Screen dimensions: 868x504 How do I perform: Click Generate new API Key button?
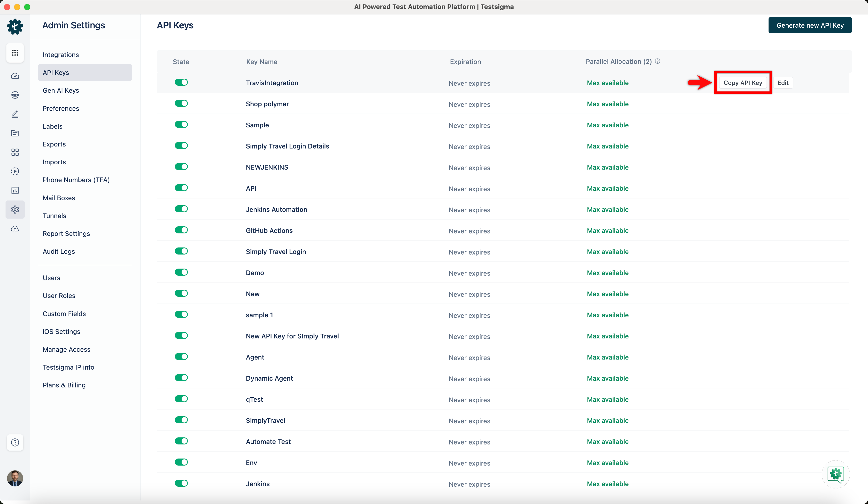pyautogui.click(x=810, y=25)
